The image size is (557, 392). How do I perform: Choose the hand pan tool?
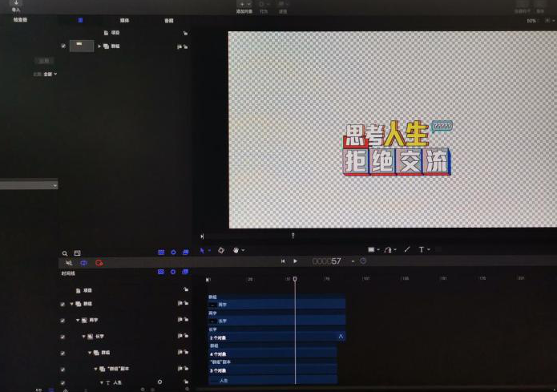point(236,250)
